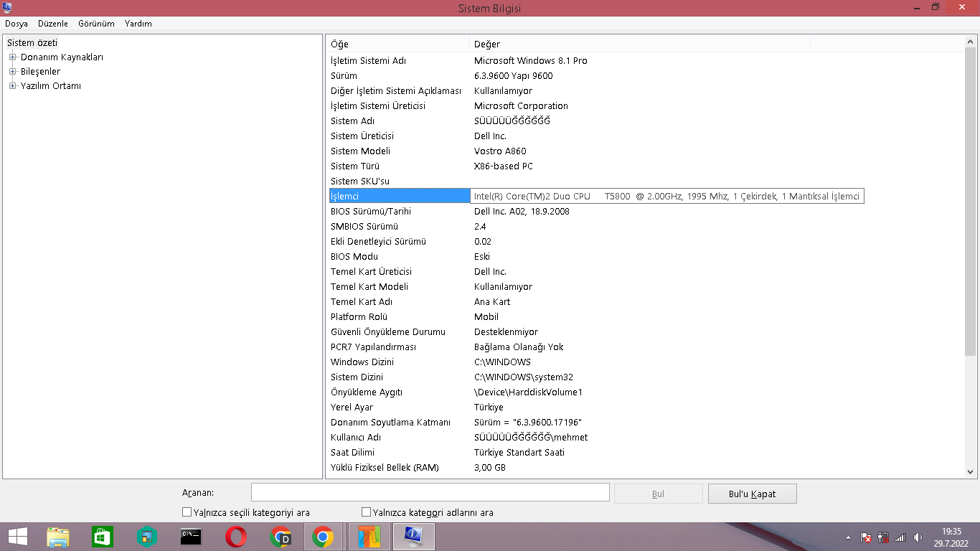Check the battery power tray icon
Viewport: 980px width, 551px height.
point(883,537)
